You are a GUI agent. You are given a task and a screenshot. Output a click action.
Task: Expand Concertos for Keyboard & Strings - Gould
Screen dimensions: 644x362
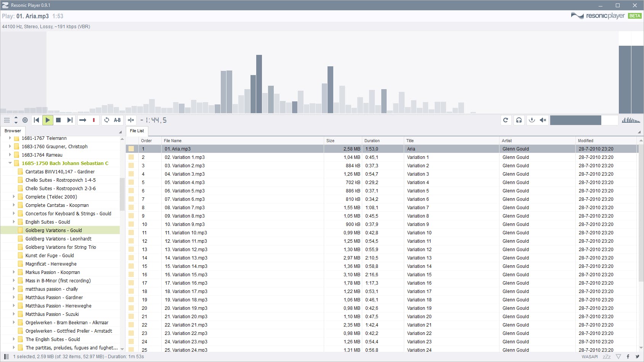14,213
